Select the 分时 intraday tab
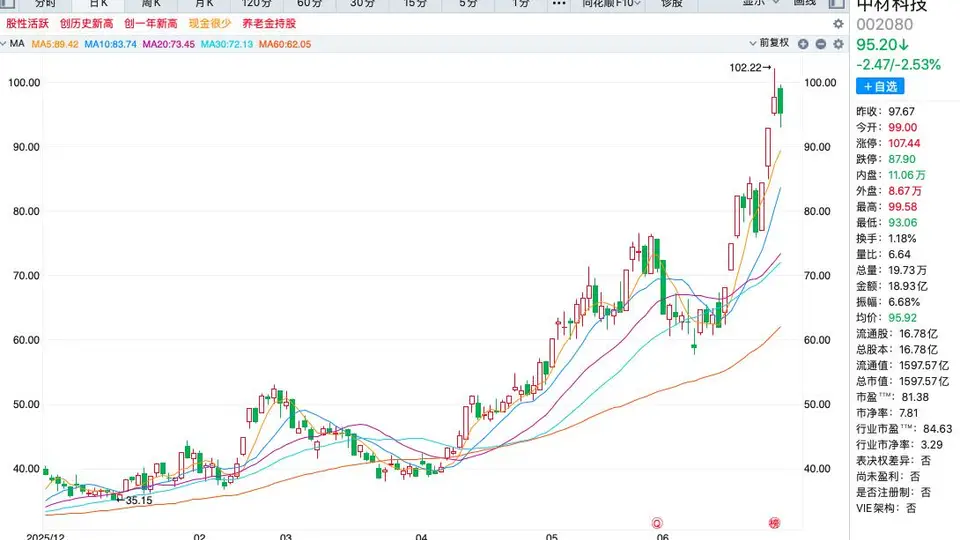Viewport: 960px width, 540px height. click(x=45, y=4)
